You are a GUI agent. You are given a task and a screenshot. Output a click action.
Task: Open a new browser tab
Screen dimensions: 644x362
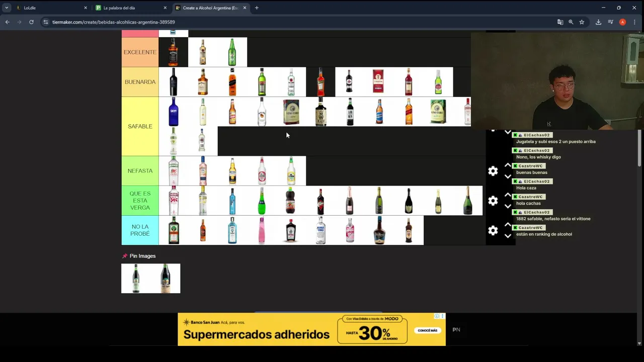[x=257, y=8]
